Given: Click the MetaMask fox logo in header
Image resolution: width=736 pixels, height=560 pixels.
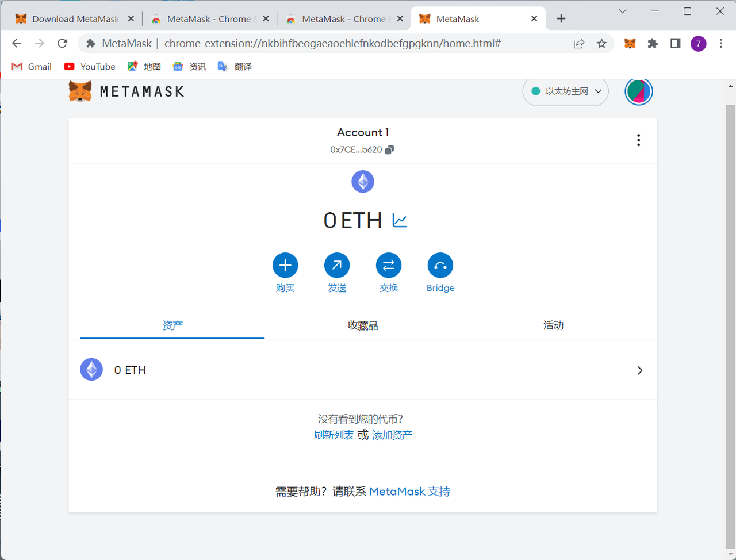Looking at the screenshot, I should [80, 91].
